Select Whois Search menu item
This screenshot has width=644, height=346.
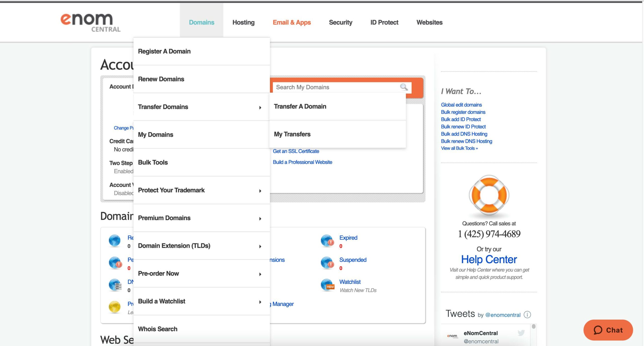pos(202,329)
